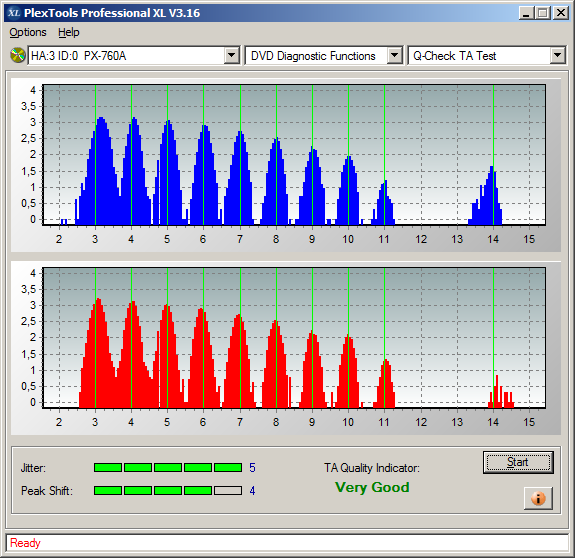Screen dimensions: 575x558
Task: Click the Ready status bar
Action: [x=287, y=543]
